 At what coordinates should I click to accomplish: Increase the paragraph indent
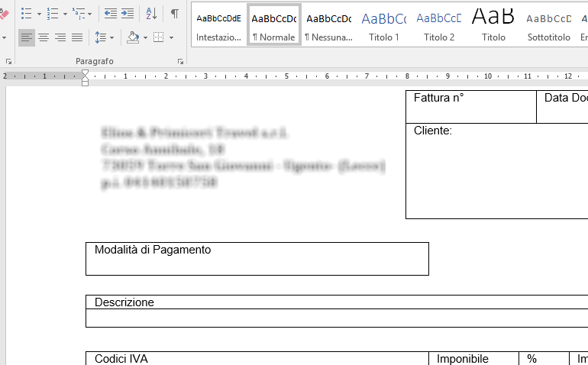pos(127,14)
